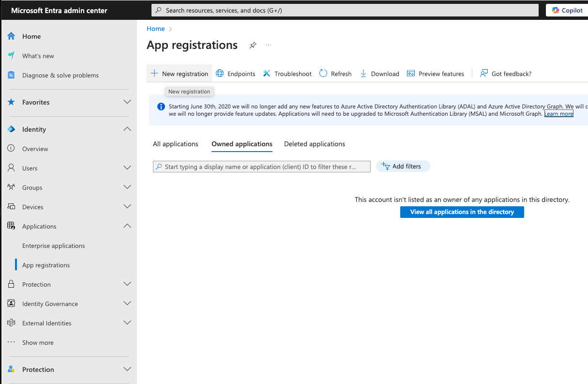Click the Identity diamond icon
The height and width of the screenshot is (384, 588).
[11, 129]
